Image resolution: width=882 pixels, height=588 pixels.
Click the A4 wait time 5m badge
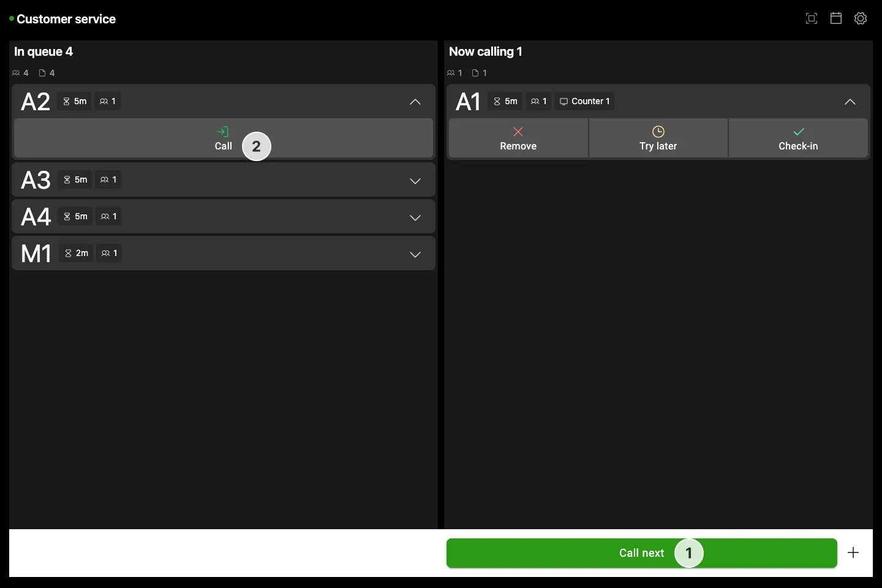click(75, 216)
